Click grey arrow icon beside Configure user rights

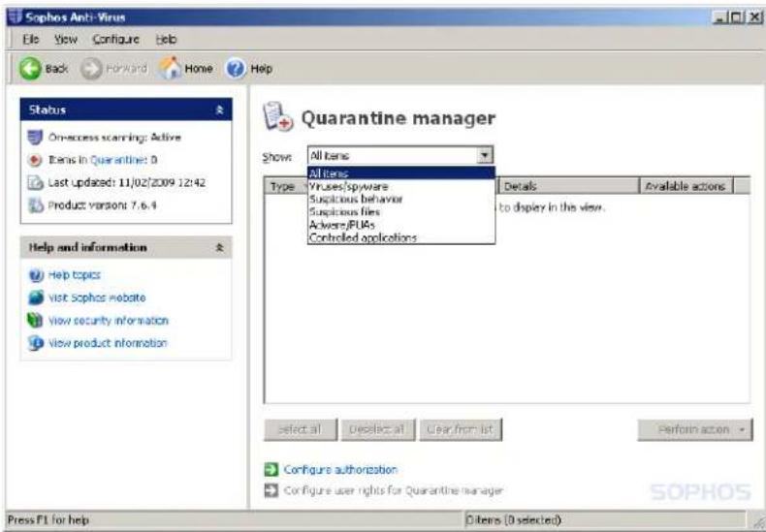(271, 490)
